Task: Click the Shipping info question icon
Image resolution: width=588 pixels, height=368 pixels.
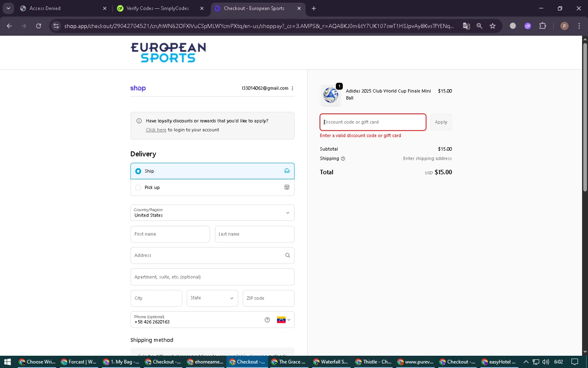Action: pos(343,159)
